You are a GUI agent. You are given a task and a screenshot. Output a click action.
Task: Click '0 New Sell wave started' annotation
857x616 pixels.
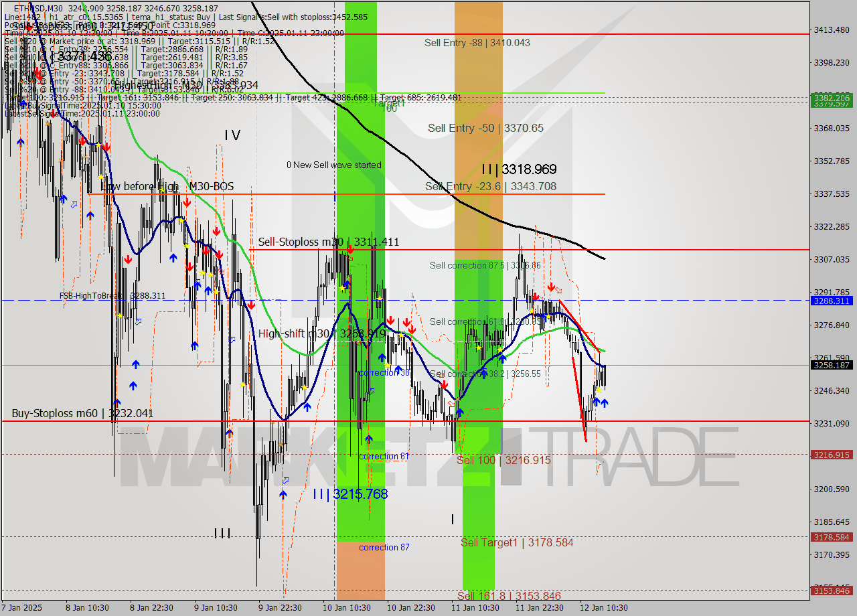coord(334,165)
